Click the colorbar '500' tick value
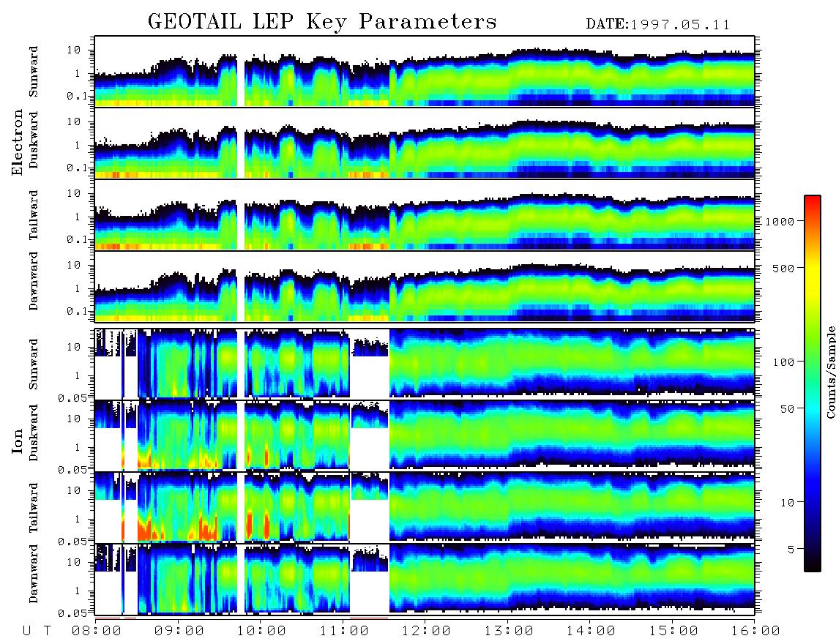This screenshot has width=836, height=644. (x=784, y=268)
